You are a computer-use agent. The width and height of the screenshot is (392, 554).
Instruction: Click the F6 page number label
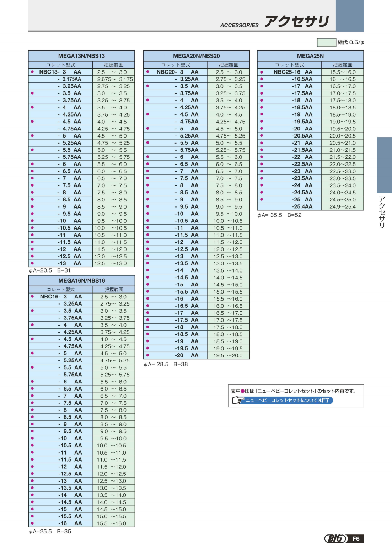(x=356, y=539)
